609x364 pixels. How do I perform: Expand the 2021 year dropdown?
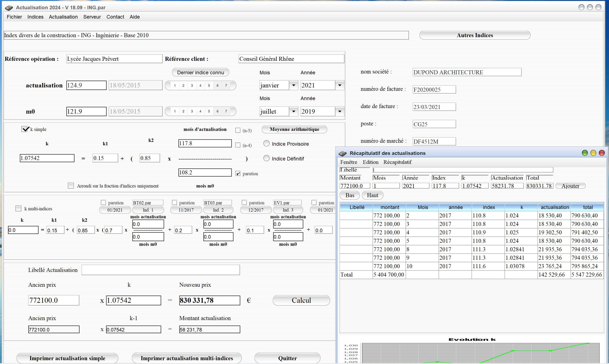[x=340, y=85]
